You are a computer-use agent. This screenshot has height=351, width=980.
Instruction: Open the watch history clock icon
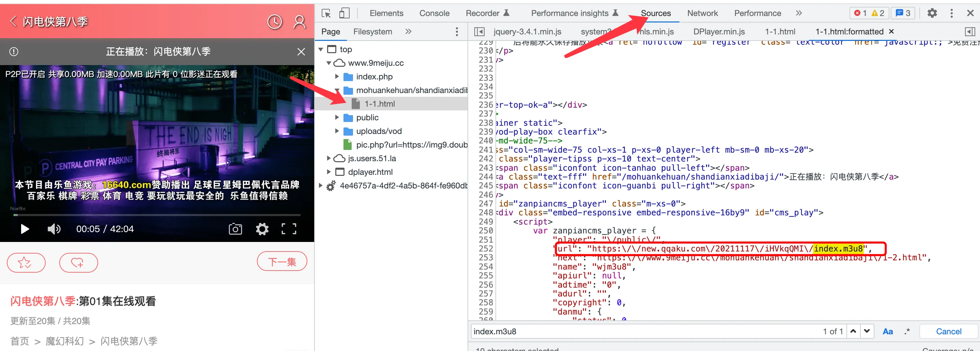[x=274, y=22]
